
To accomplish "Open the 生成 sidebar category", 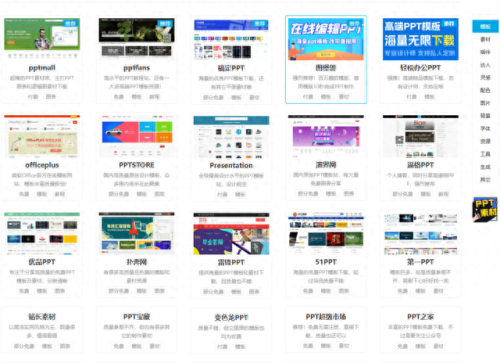I will pyautogui.click(x=485, y=167).
